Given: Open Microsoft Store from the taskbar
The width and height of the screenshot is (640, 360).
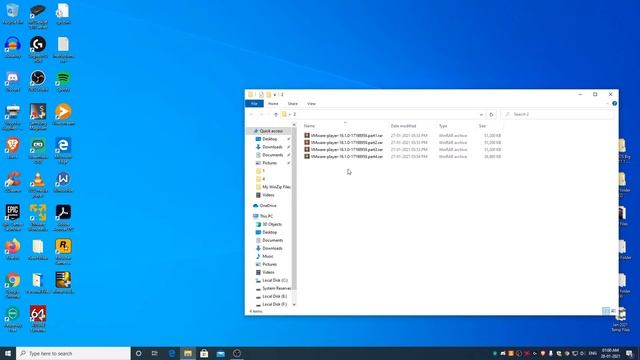Looking at the screenshot, I should [204, 353].
